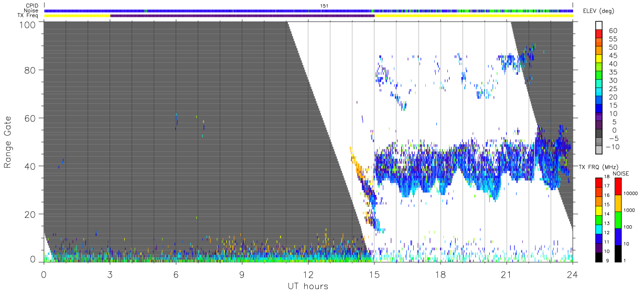Viewport: 644px width, 297px height.
Task: Click Range Gate axis tick label '20'
Action: pos(31,214)
